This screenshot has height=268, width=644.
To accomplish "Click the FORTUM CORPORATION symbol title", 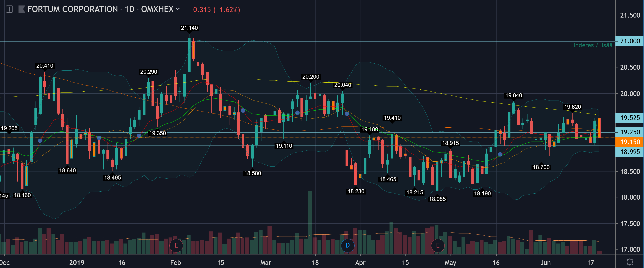I will coord(73,9).
